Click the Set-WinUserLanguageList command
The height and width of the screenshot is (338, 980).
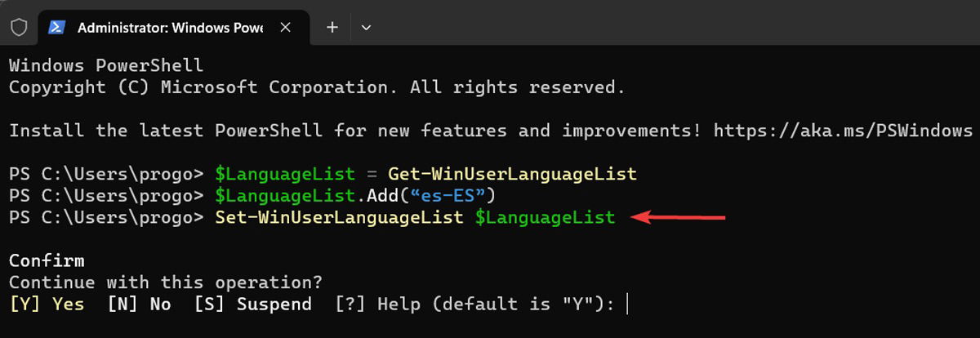point(340,217)
